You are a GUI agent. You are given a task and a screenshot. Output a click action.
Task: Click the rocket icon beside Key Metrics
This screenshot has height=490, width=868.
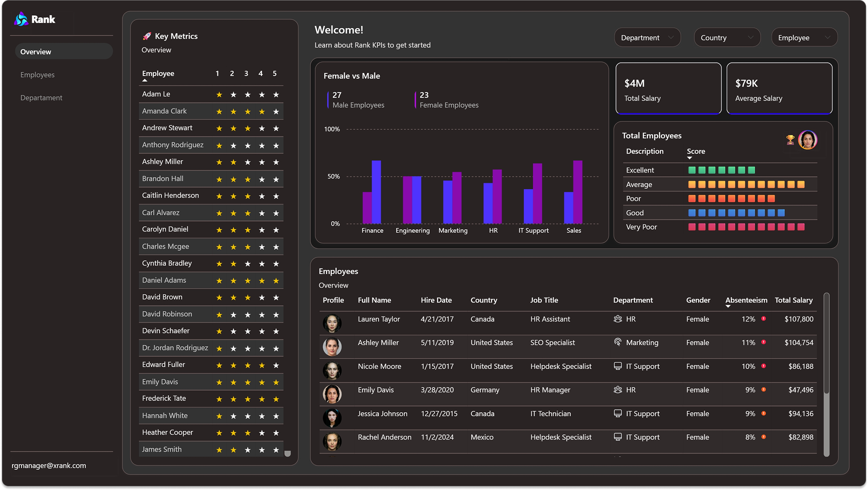pos(147,36)
